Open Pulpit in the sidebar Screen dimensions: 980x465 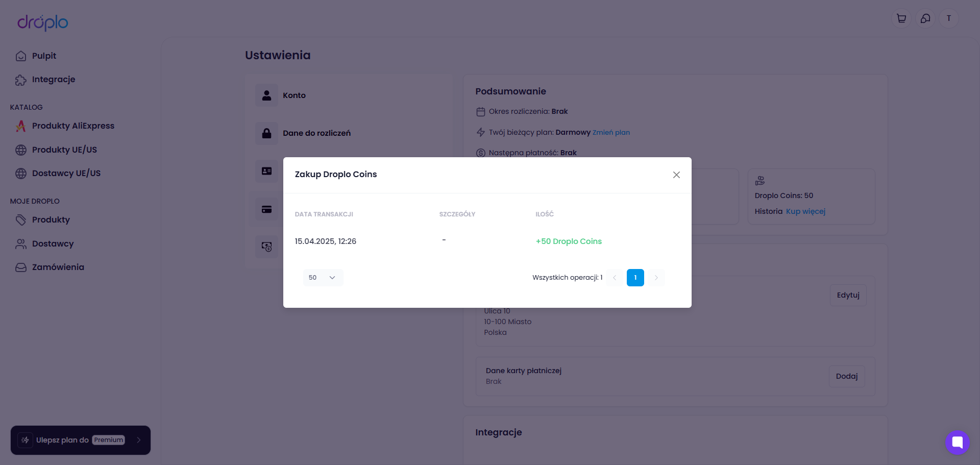tap(44, 56)
